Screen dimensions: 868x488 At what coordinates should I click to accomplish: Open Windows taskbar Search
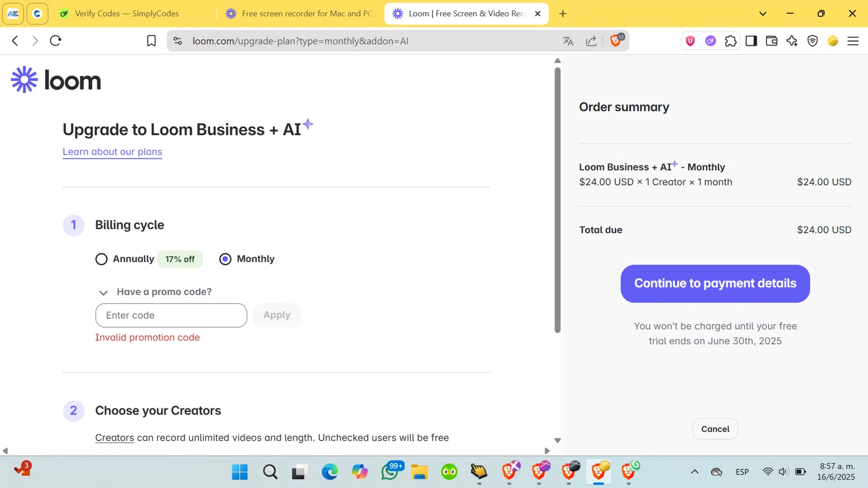pyautogui.click(x=270, y=472)
